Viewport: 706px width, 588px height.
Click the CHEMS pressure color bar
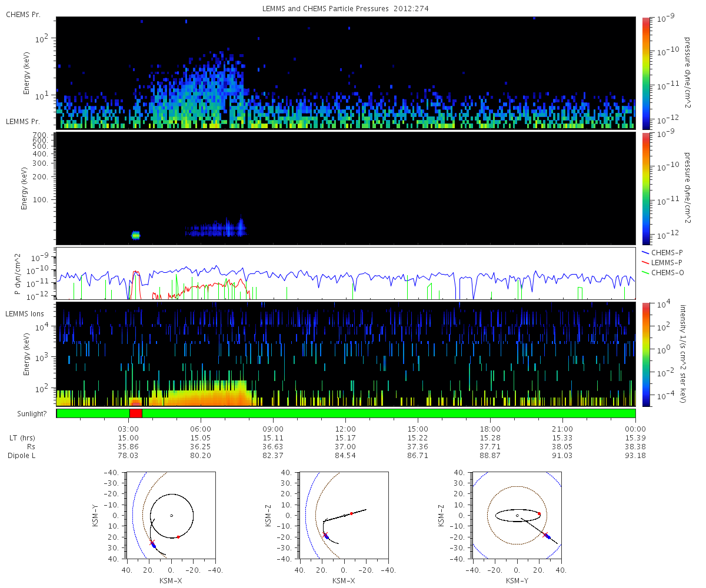tap(647, 72)
